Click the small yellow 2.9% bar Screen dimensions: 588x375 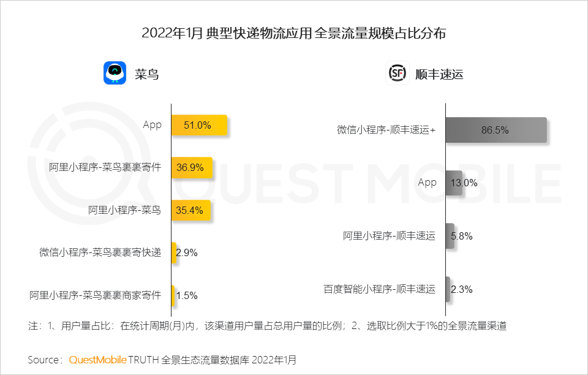pyautogui.click(x=174, y=252)
